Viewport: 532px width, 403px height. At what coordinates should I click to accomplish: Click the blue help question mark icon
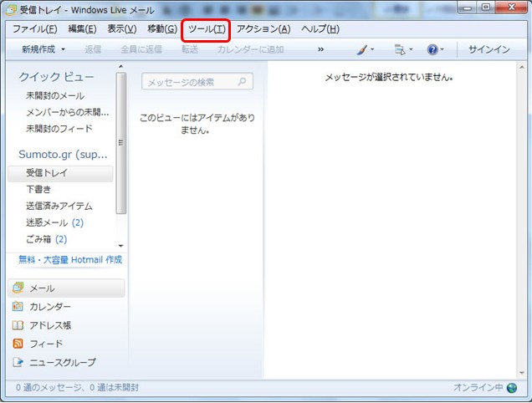(x=432, y=50)
